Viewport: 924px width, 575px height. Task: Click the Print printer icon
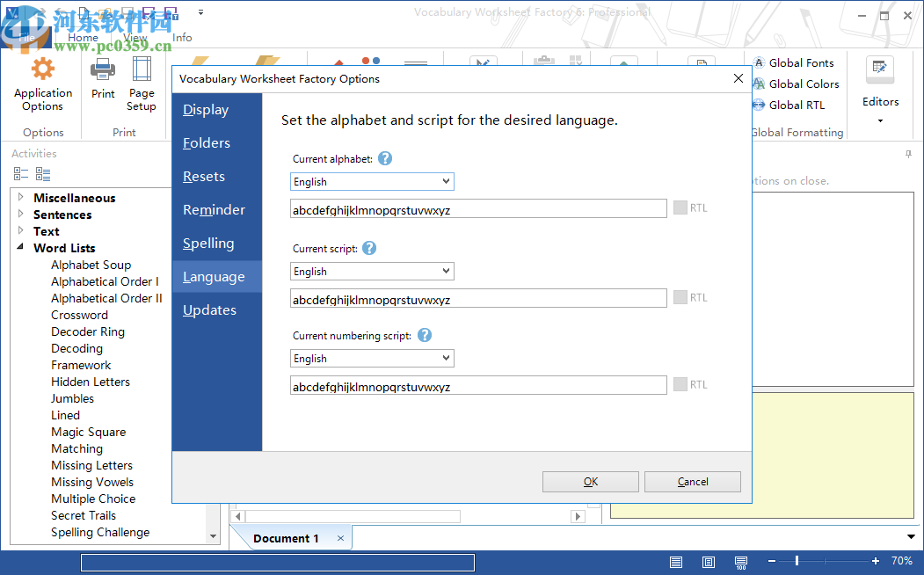point(103,70)
